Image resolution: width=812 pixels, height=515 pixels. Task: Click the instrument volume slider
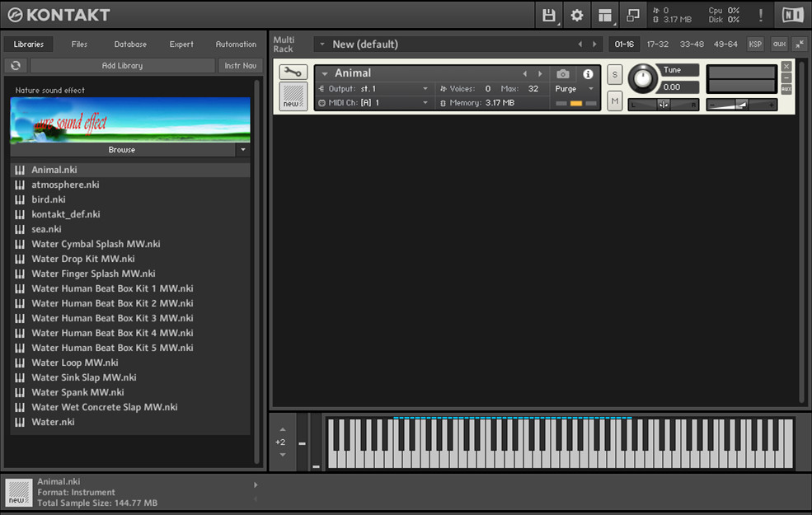(x=742, y=104)
